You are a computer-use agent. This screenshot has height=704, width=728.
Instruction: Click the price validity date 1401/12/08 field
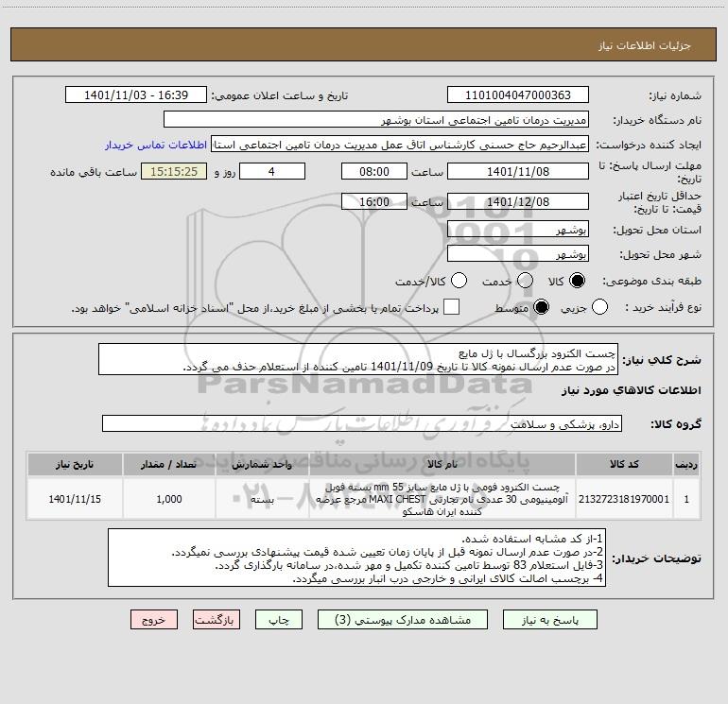pos(518,201)
